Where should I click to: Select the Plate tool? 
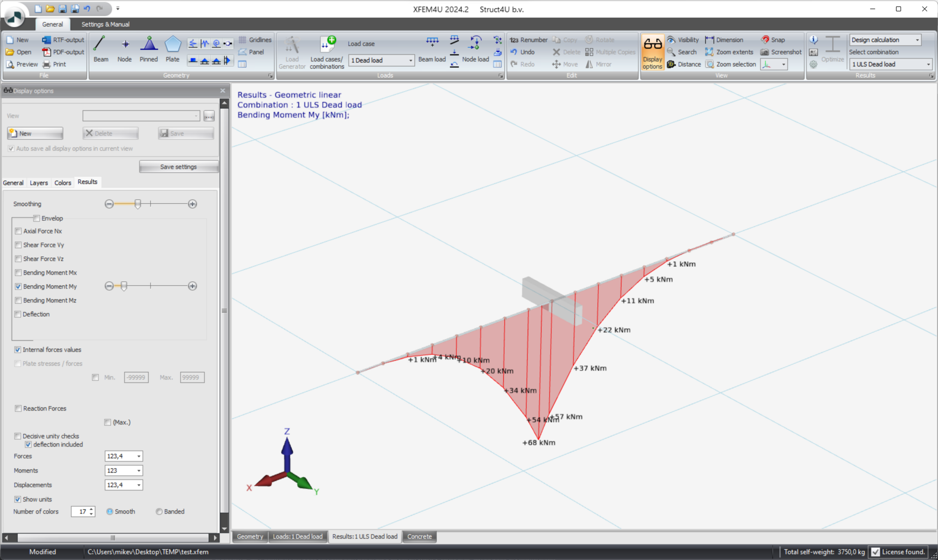pos(172,49)
